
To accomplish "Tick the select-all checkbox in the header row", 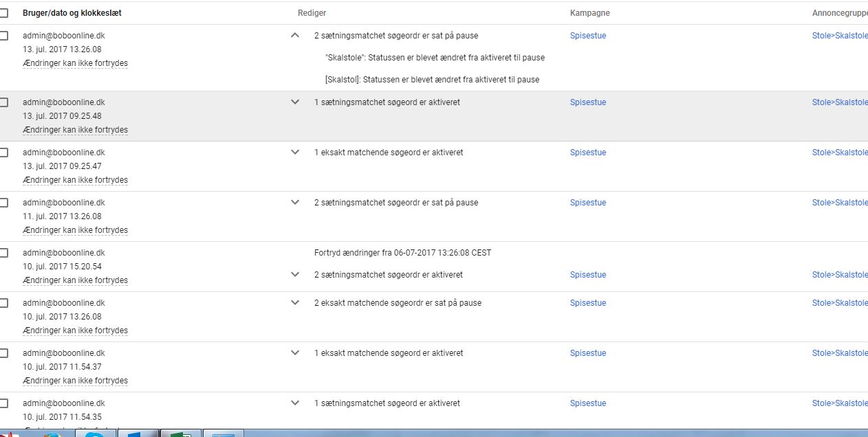I will point(3,13).
